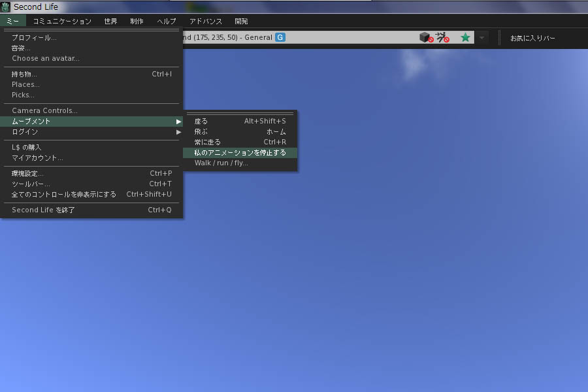The width and height of the screenshot is (588, 392).
Task: Open the 開発 menu
Action: click(242, 22)
